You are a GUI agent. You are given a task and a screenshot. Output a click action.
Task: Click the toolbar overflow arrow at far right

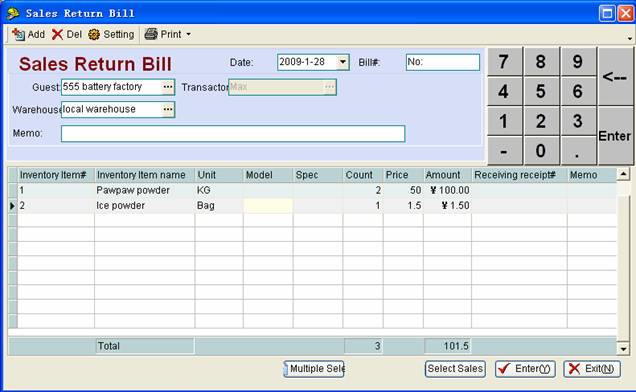point(630,39)
